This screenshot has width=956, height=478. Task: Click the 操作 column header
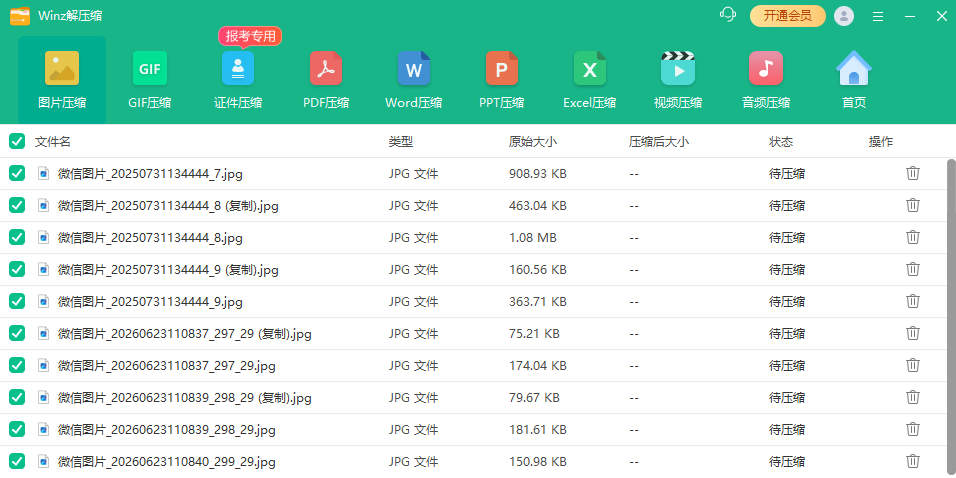point(881,142)
